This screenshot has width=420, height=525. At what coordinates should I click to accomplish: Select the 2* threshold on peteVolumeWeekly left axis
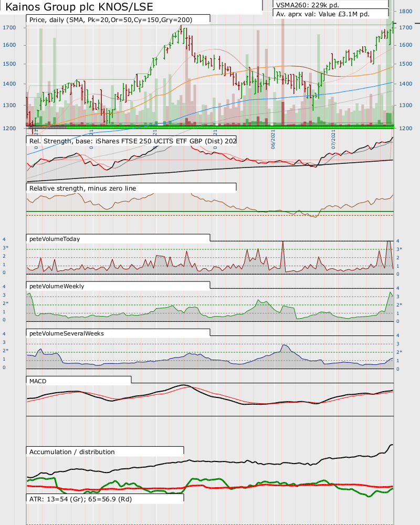coord(6,303)
